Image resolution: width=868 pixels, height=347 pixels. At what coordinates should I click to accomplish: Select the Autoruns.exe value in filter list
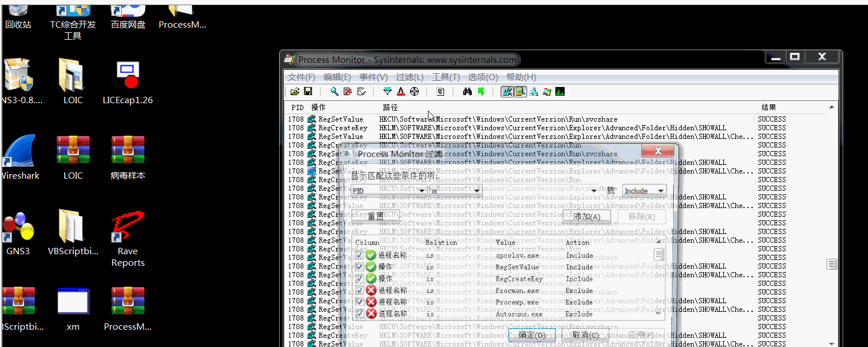pos(519,314)
